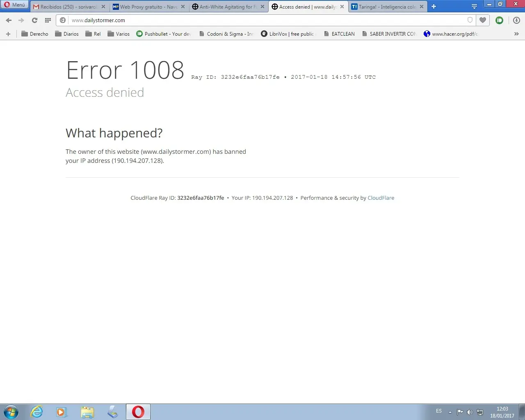Open the www.hacer.org/pdf bookmark
This screenshot has width=525, height=420.
pyautogui.click(x=451, y=34)
